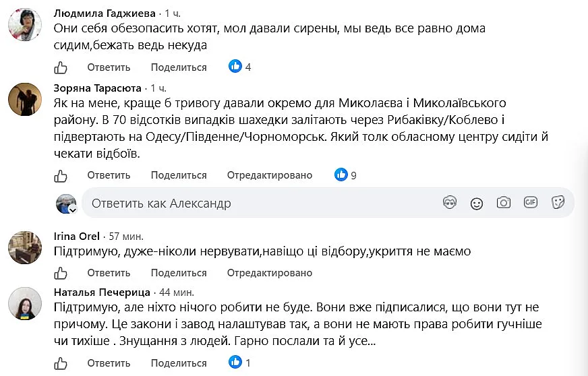Like Людмила Гаджиева's comment with thumbs-up
The height and width of the screenshot is (376, 588).
pos(61,67)
